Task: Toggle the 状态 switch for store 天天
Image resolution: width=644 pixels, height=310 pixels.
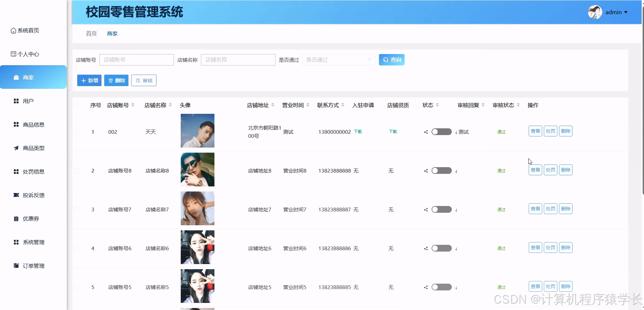Action: [442, 132]
